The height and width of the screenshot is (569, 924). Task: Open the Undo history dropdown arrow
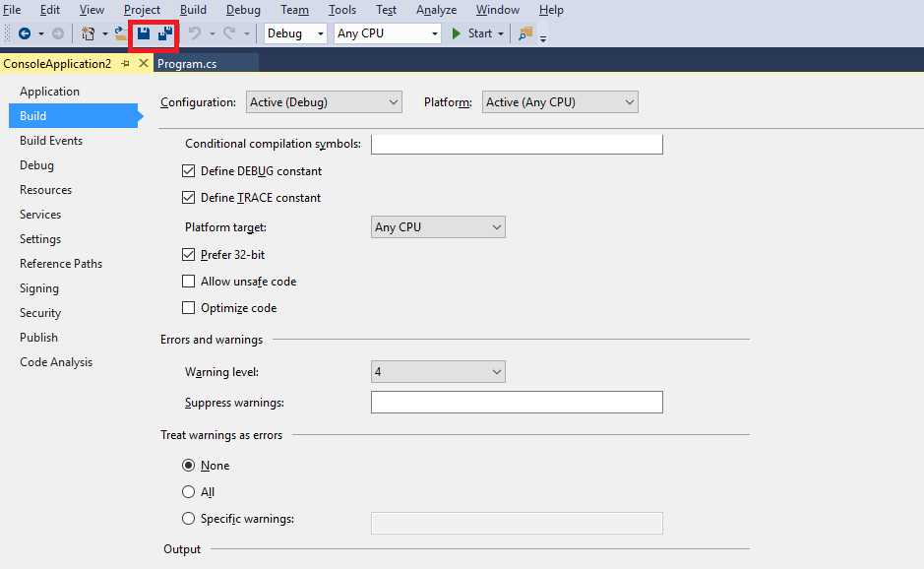click(x=213, y=33)
